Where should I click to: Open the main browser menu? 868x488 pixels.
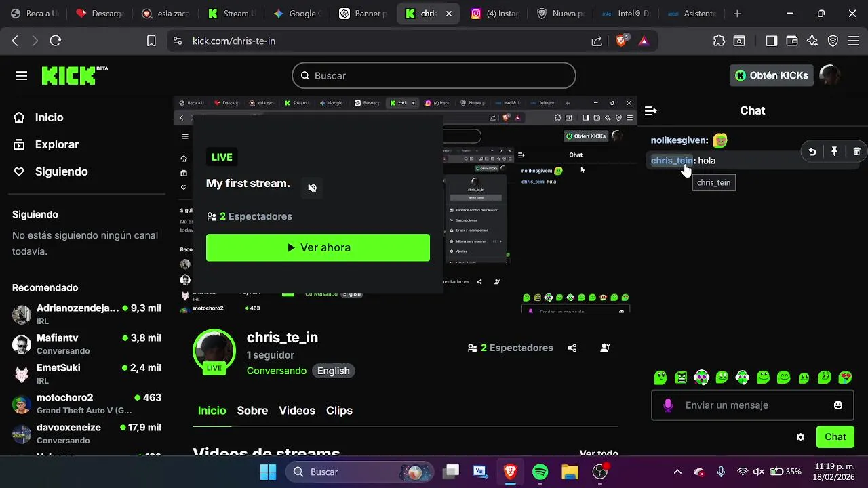854,41
